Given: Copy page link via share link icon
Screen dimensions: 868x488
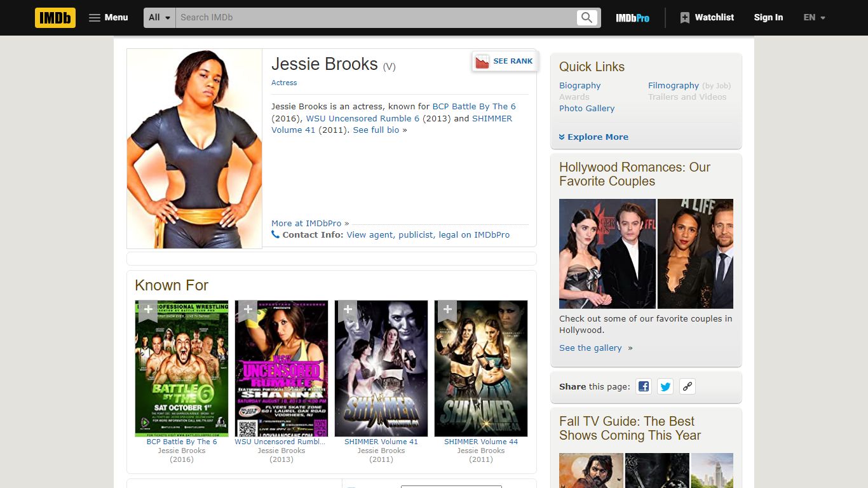Looking at the screenshot, I should pos(687,386).
